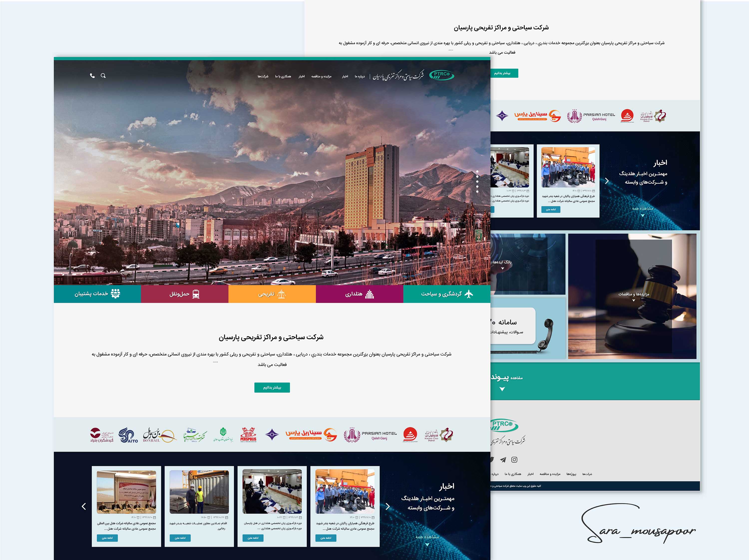
Task: Click the red circular partner logo on back page
Action: coord(627,116)
